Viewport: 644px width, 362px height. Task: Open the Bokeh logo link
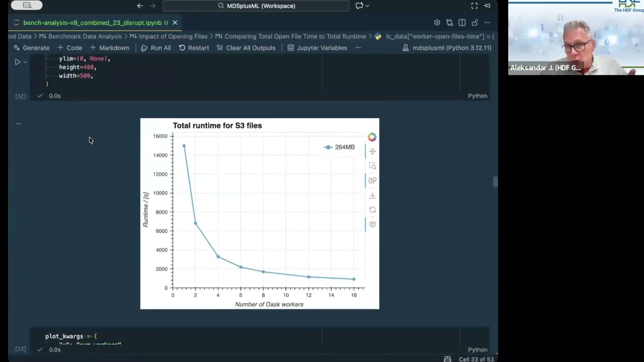[372, 137]
